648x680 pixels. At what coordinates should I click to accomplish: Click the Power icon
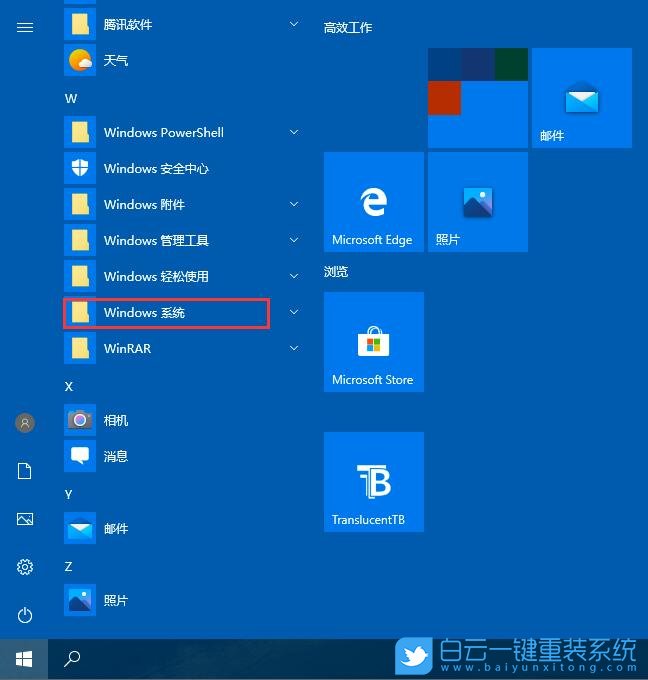(25, 615)
